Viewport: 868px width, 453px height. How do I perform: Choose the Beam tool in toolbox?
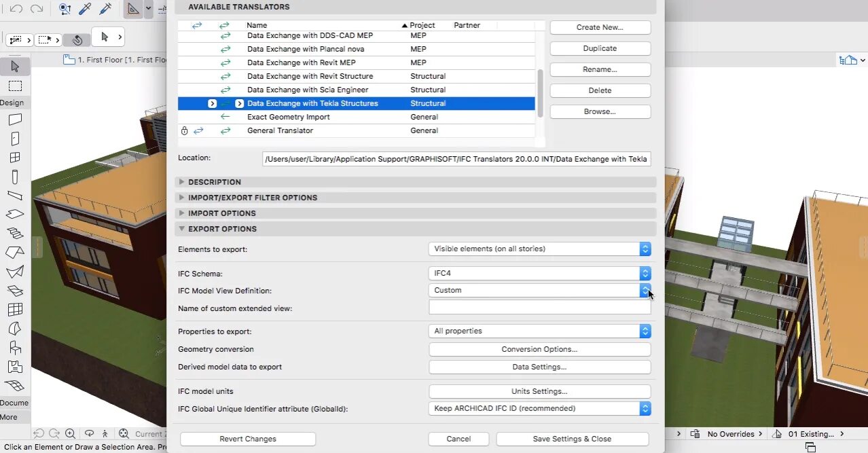click(x=15, y=196)
